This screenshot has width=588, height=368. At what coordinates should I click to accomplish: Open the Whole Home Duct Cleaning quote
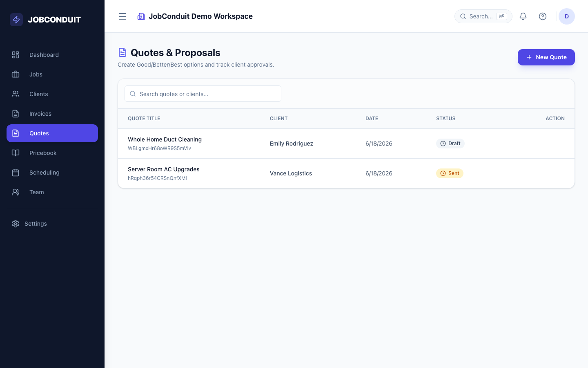pos(165,139)
